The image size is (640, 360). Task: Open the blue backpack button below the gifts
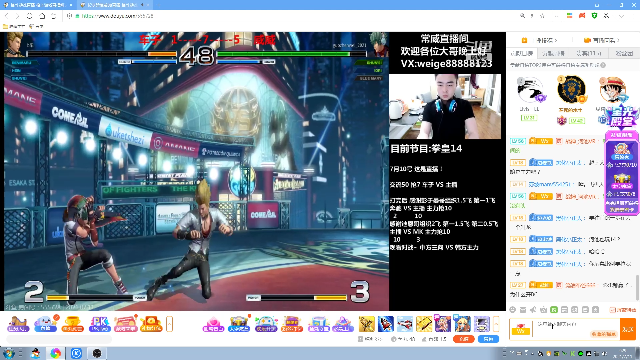pyautogui.click(x=488, y=339)
